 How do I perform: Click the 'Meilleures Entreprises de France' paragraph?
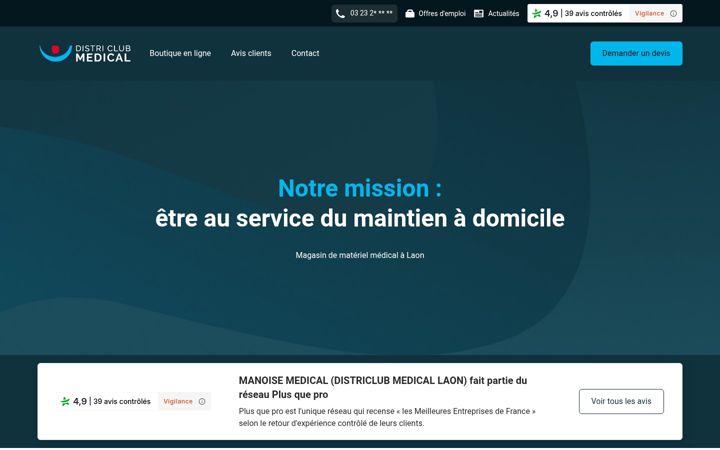[387, 417]
